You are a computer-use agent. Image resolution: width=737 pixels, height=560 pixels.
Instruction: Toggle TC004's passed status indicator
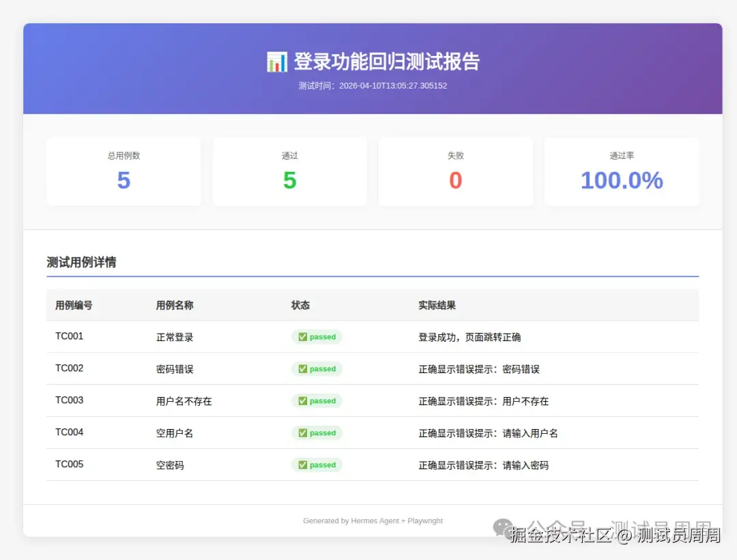[x=316, y=432]
